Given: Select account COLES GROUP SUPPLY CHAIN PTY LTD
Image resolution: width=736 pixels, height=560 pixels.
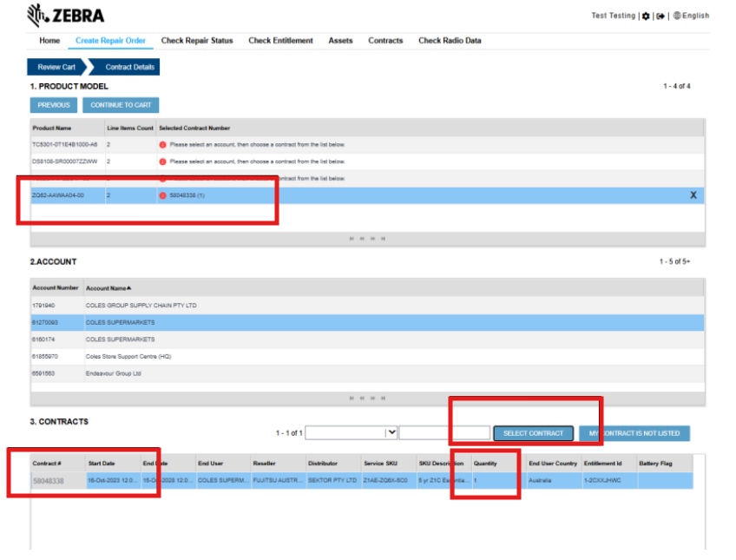Looking at the screenshot, I should pos(367,306).
